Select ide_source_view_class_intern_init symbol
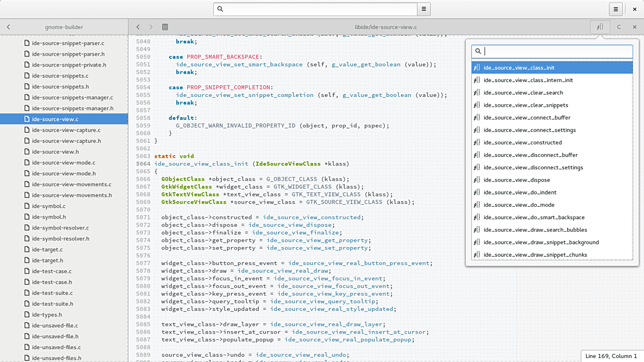The image size is (644, 362). tap(528, 80)
